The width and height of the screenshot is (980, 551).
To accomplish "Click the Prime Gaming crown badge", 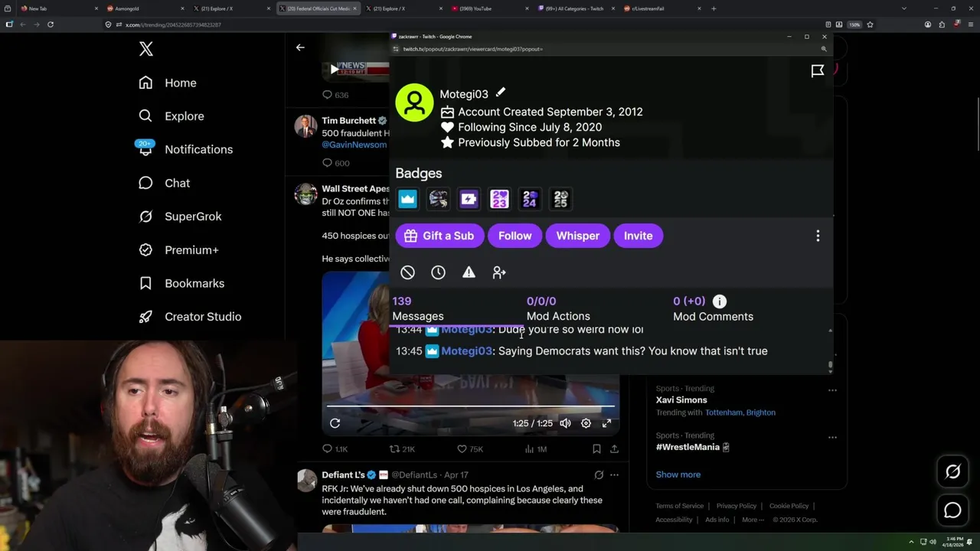I will point(407,199).
